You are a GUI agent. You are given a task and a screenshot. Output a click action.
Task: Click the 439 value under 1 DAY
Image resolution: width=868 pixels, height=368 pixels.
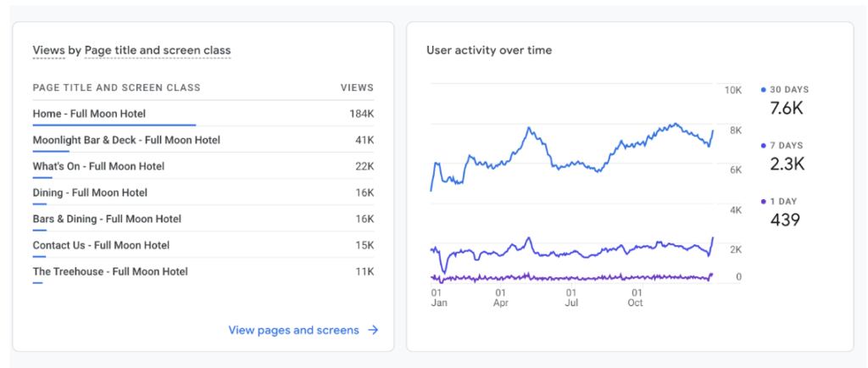pyautogui.click(x=785, y=220)
